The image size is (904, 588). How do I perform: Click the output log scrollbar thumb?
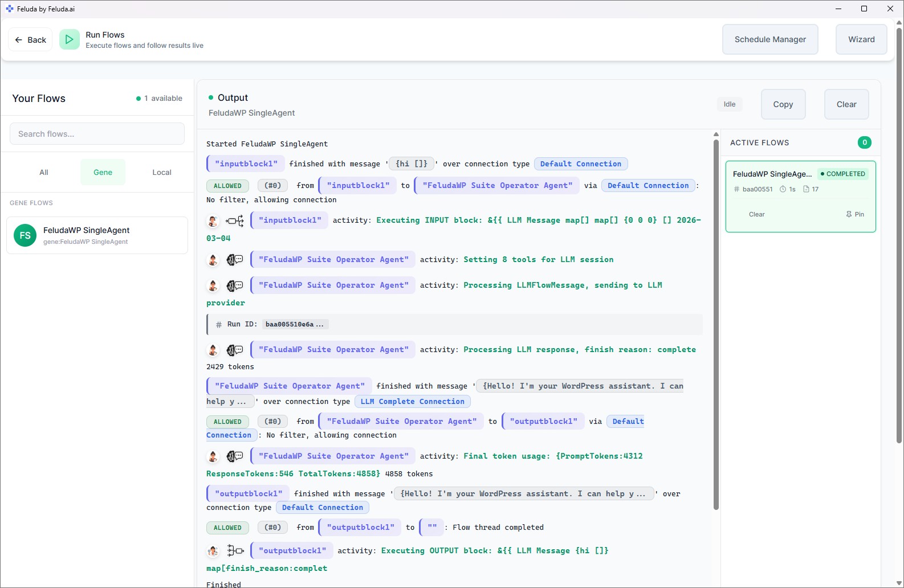click(716, 325)
